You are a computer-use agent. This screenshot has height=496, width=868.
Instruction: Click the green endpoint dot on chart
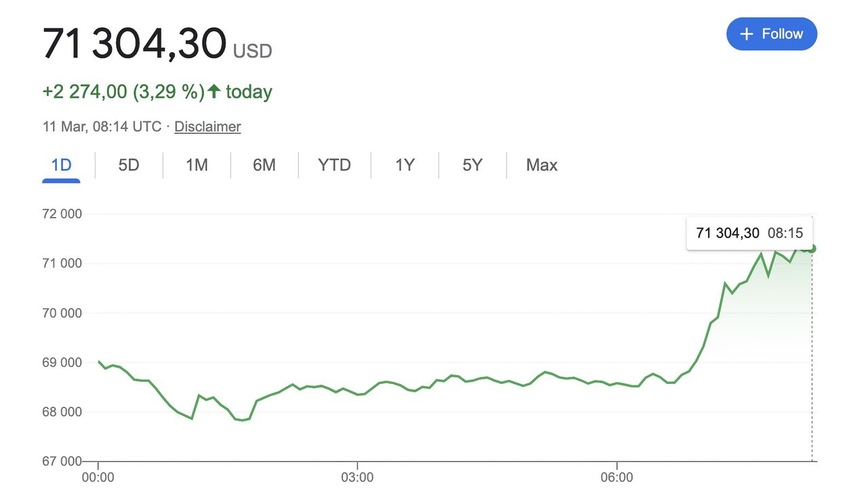coord(812,248)
